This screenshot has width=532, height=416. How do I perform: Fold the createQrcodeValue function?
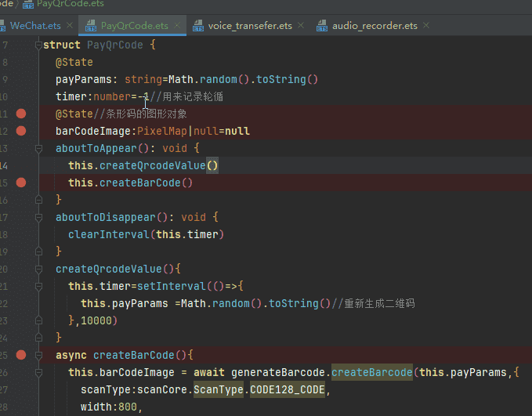[x=37, y=269]
